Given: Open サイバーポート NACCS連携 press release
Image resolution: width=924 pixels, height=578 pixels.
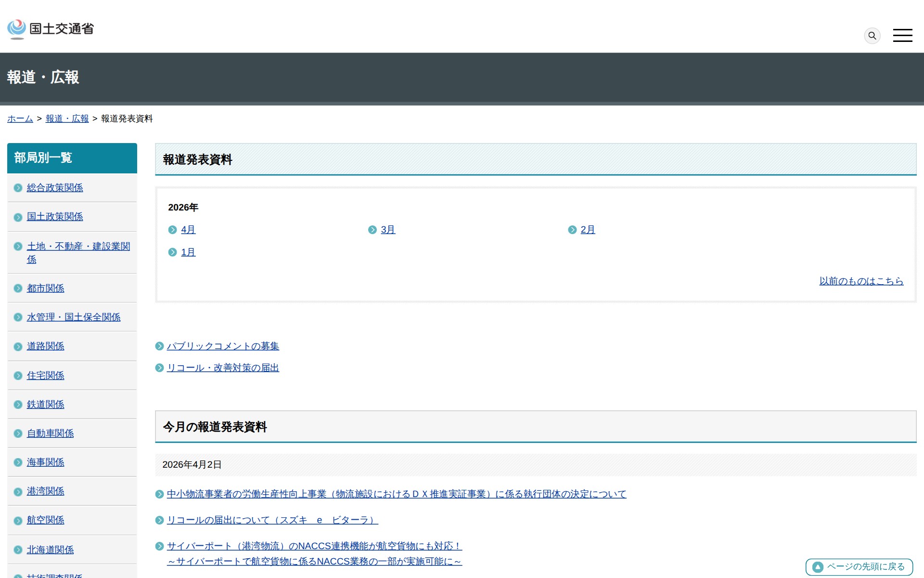Looking at the screenshot, I should (x=314, y=546).
